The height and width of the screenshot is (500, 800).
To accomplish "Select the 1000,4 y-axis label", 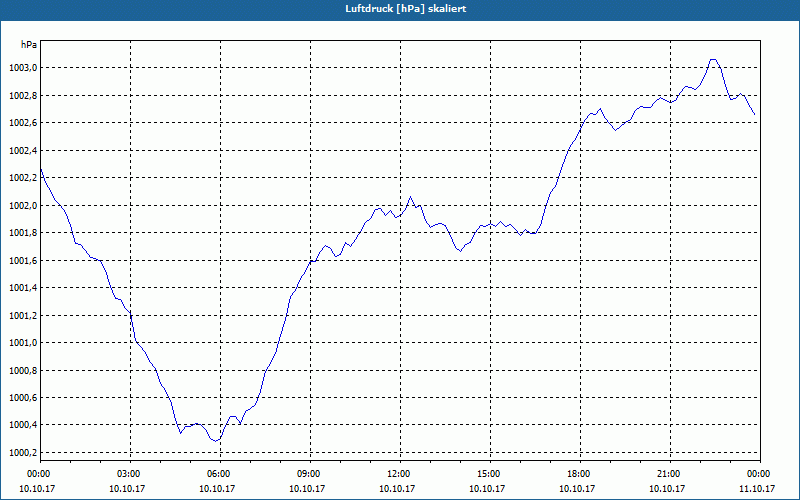I will 22,425.
